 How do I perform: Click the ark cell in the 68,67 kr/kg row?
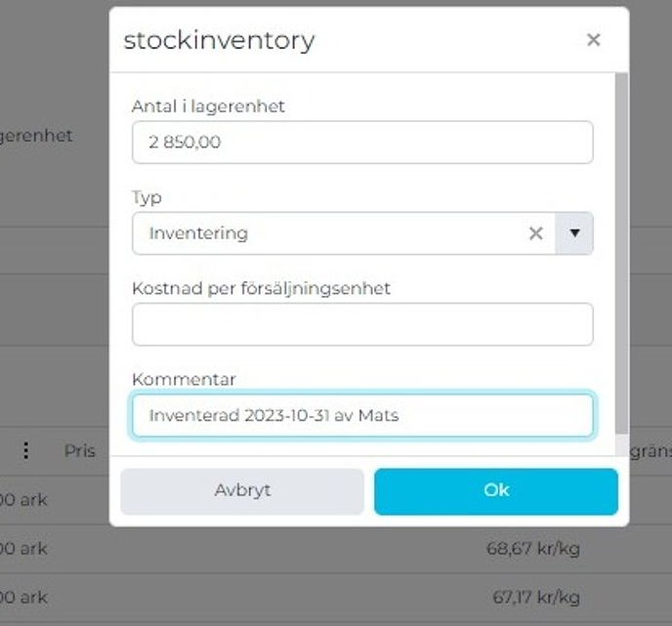coord(23,548)
